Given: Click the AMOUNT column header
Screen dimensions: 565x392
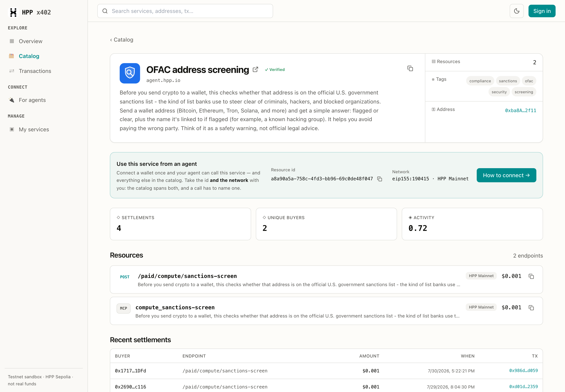Looking at the screenshot, I should 369,356.
